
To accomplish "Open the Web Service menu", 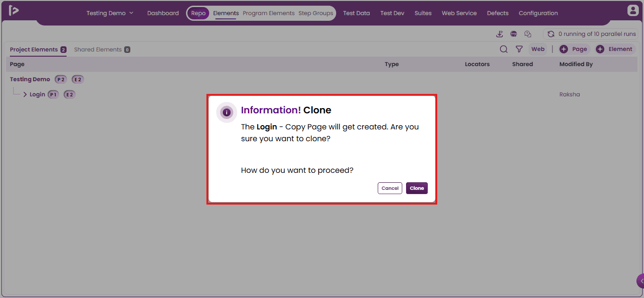I will [x=459, y=13].
